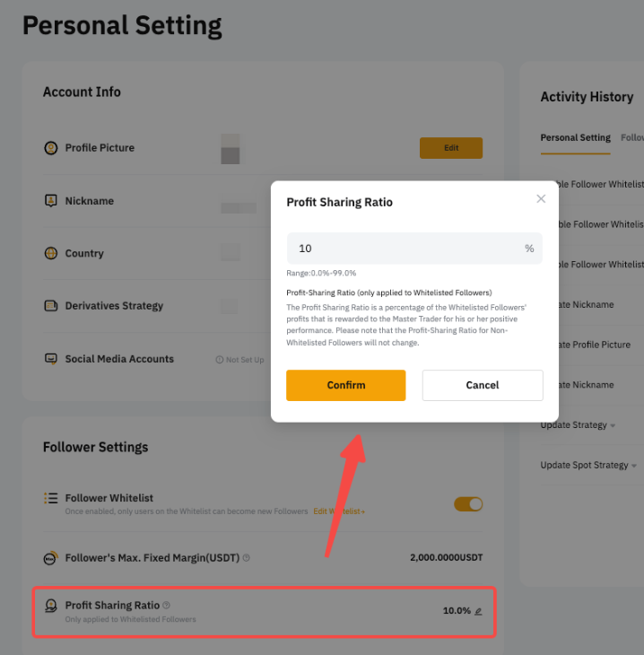Switch to the Personal Setting tab
644x655 pixels.
click(575, 138)
